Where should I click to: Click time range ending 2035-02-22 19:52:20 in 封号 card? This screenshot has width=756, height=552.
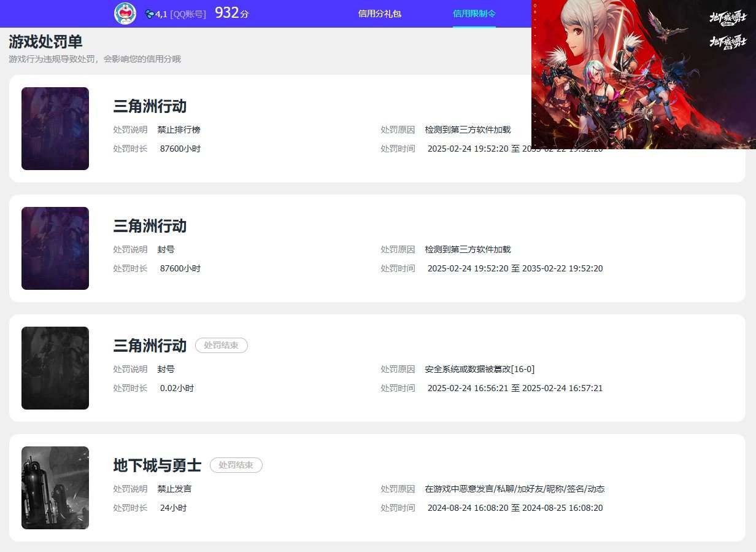pos(515,268)
